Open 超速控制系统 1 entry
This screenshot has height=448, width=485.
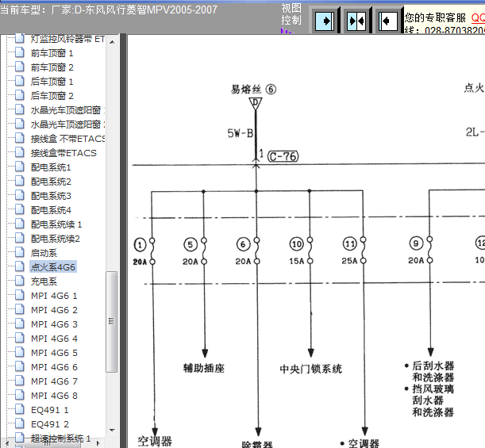click(x=60, y=438)
